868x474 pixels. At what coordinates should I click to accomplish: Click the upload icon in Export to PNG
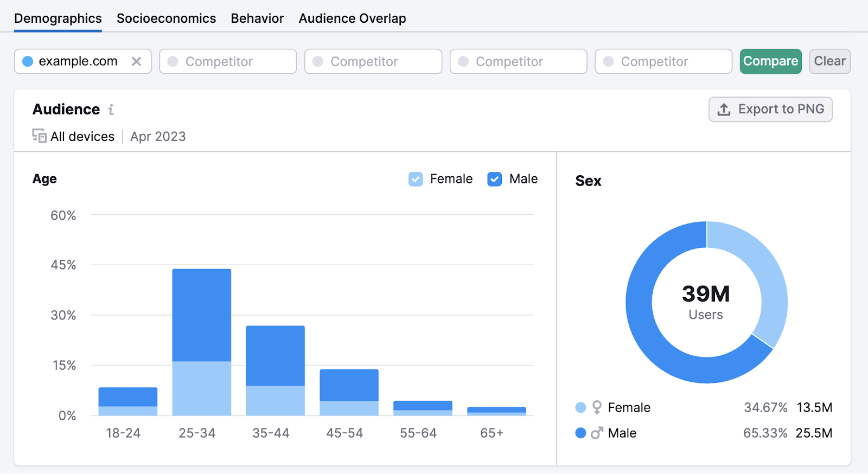[724, 110]
